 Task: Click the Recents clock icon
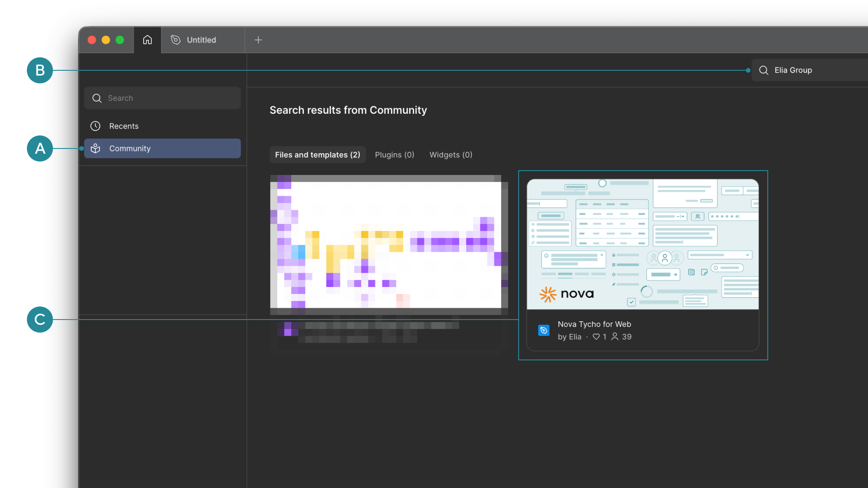point(95,126)
